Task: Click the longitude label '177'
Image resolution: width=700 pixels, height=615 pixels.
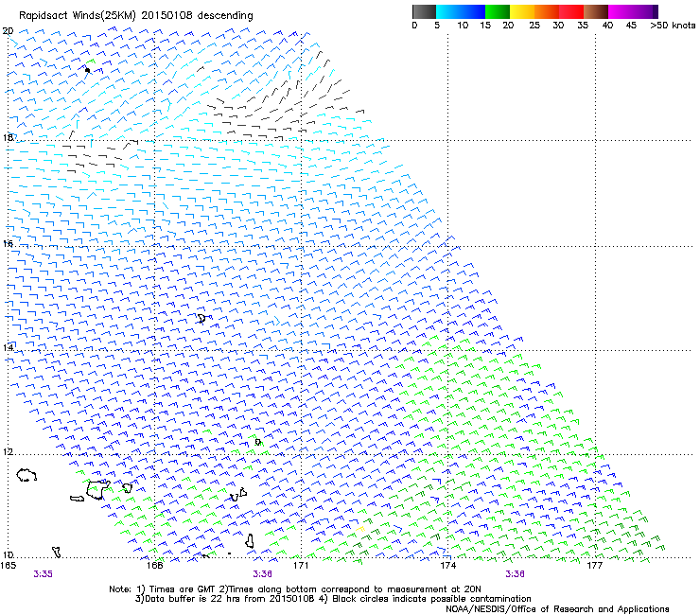Action: (x=595, y=566)
